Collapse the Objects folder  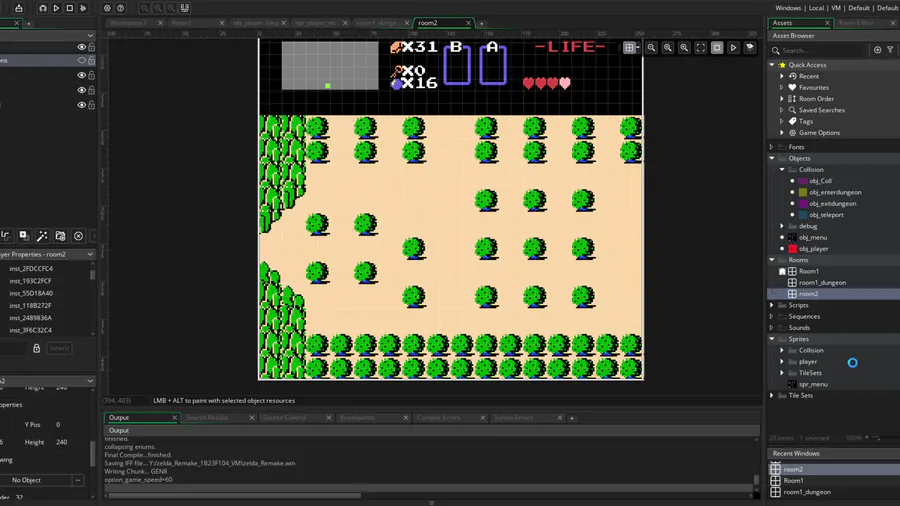[772, 158]
